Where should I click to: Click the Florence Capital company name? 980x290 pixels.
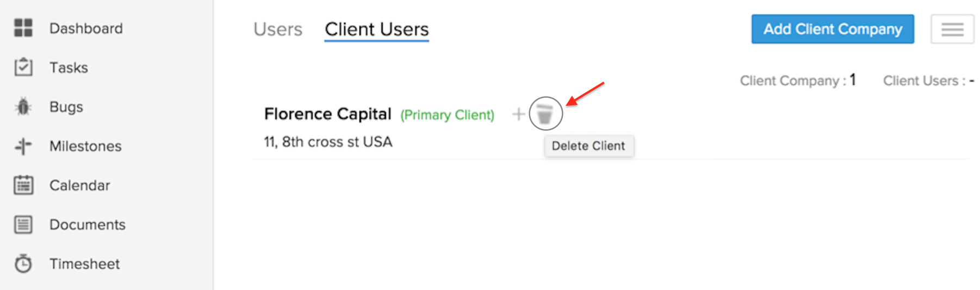(x=327, y=114)
